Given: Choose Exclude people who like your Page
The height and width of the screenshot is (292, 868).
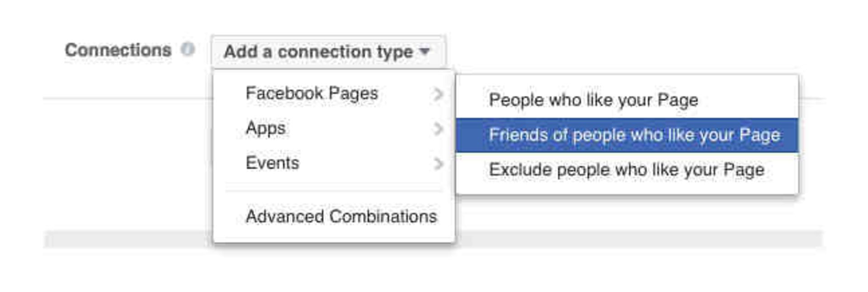Looking at the screenshot, I should [x=626, y=170].
